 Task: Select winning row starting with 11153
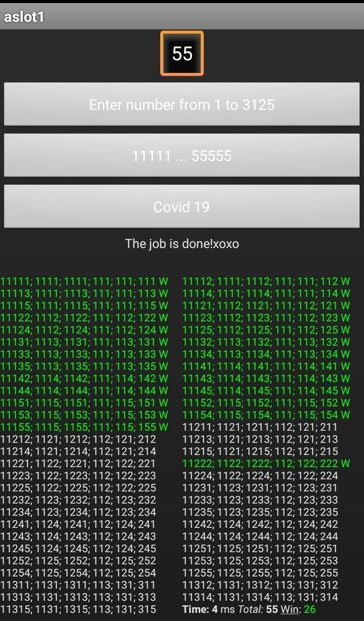click(x=84, y=415)
